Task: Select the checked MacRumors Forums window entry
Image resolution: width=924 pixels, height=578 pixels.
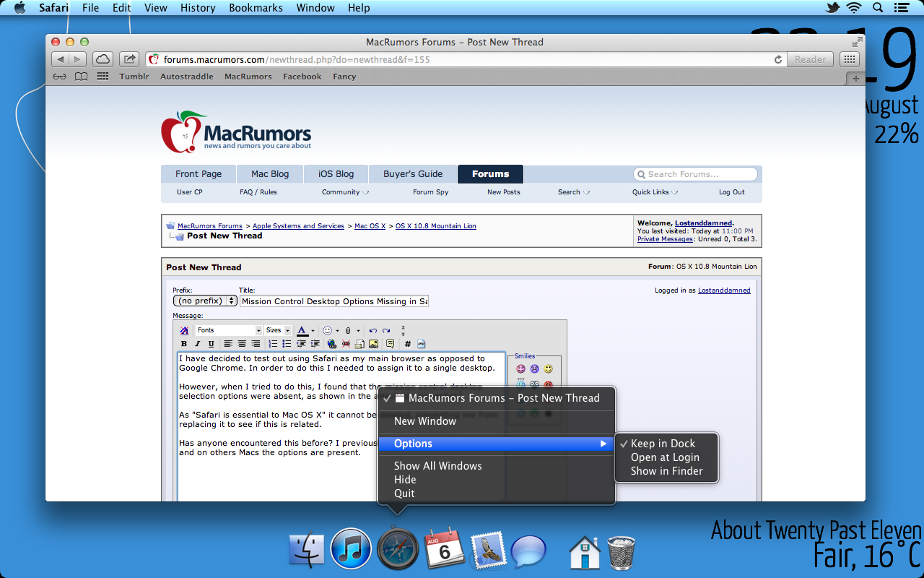Action: [x=497, y=398]
